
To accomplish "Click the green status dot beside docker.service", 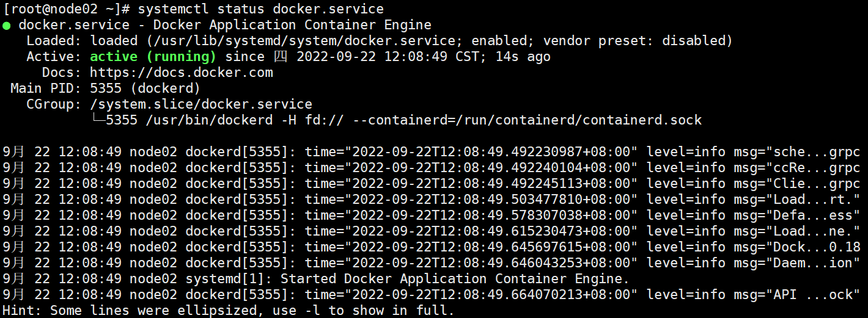I will tap(6, 26).
